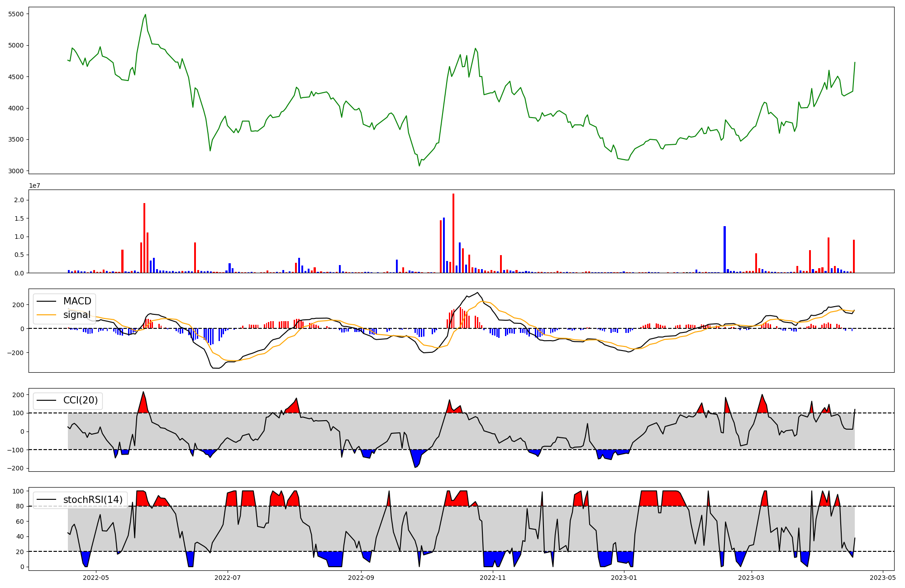The width and height of the screenshot is (905, 588).
Task: Click the tall blue volume bar in February 2023
Action: [x=724, y=249]
